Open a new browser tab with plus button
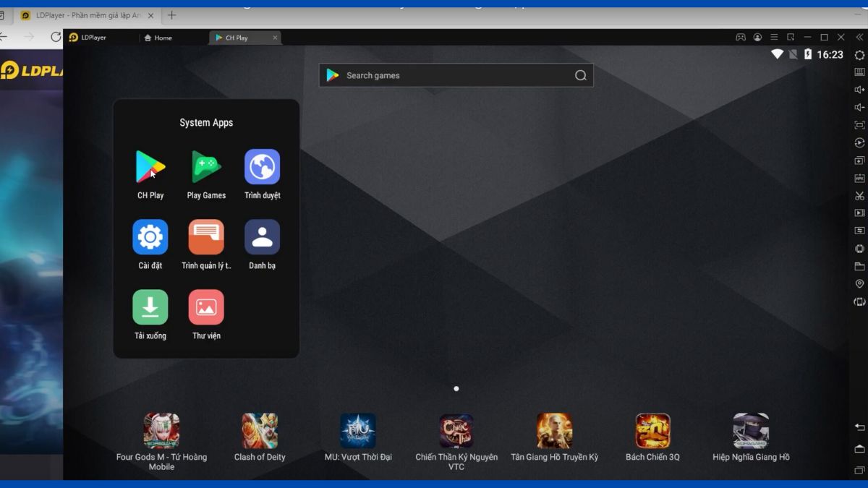 click(171, 15)
